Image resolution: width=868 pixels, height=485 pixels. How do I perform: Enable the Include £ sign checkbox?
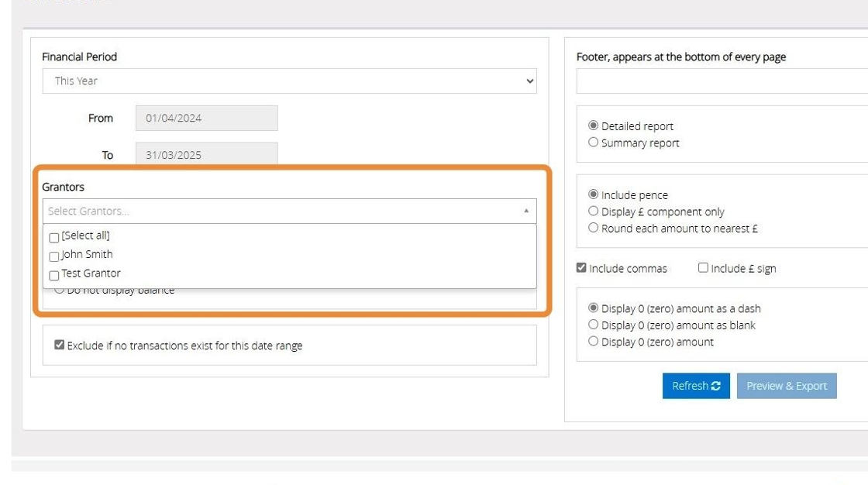pyautogui.click(x=703, y=268)
